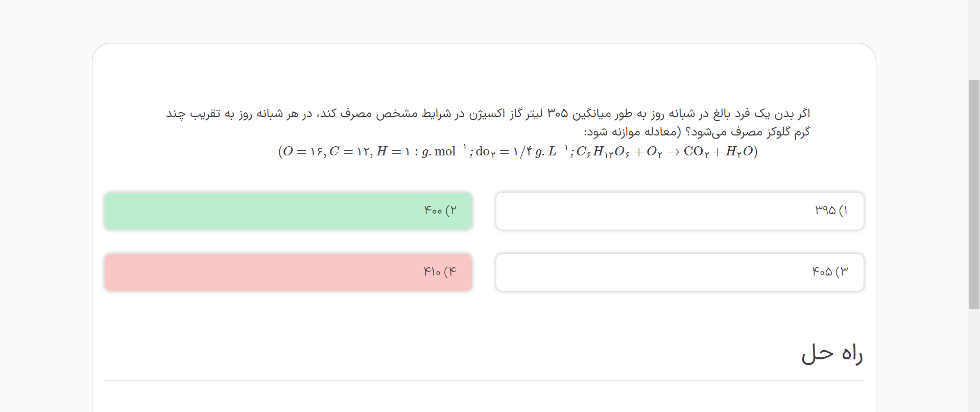This screenshot has height=412, width=980.
Task: Select answer option 3 with value ۴۰۵
Action: (x=680, y=272)
